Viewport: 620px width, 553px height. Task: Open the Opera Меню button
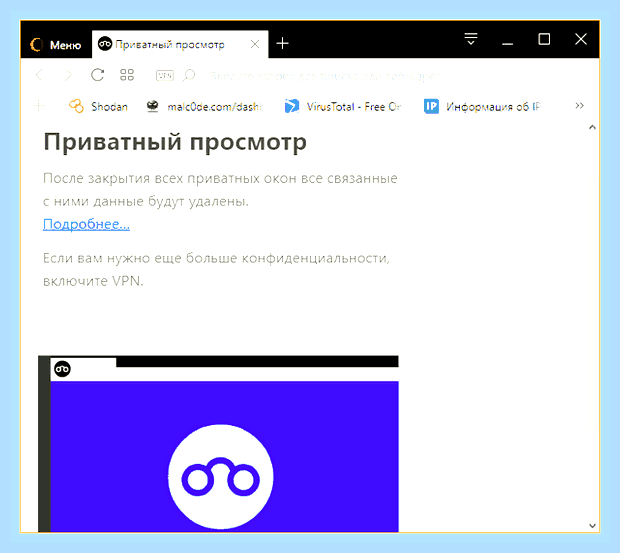[x=56, y=45]
